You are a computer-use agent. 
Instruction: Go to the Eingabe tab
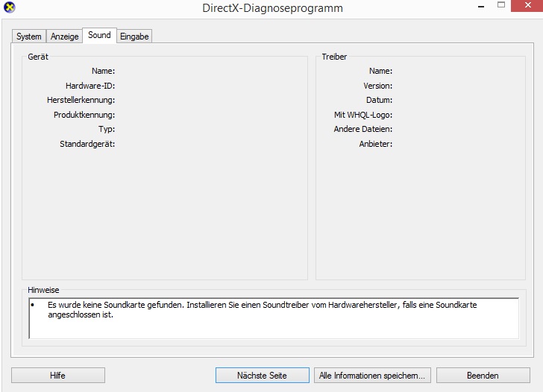click(134, 37)
